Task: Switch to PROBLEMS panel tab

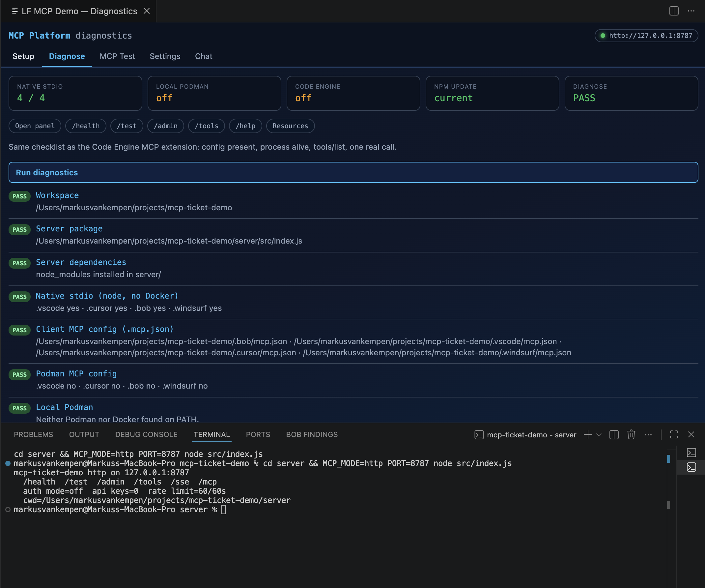Action: [x=33, y=434]
